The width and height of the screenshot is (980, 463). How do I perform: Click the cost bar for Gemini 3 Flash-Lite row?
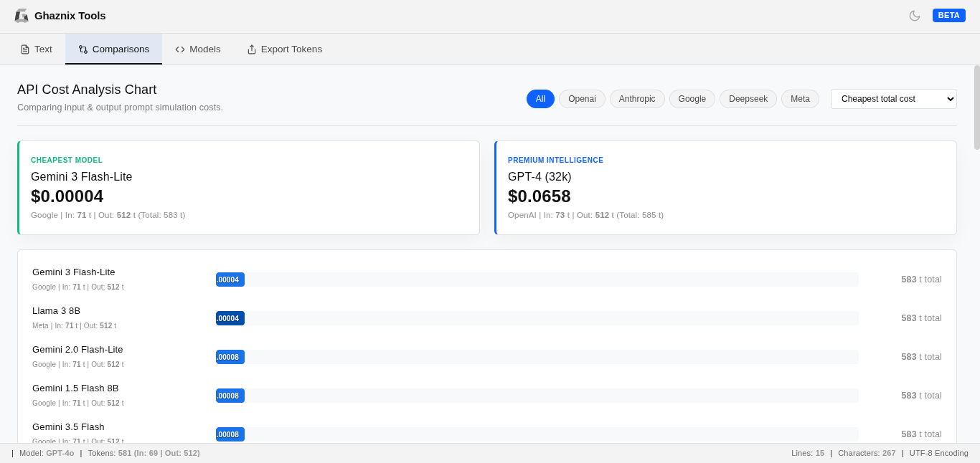tap(230, 280)
